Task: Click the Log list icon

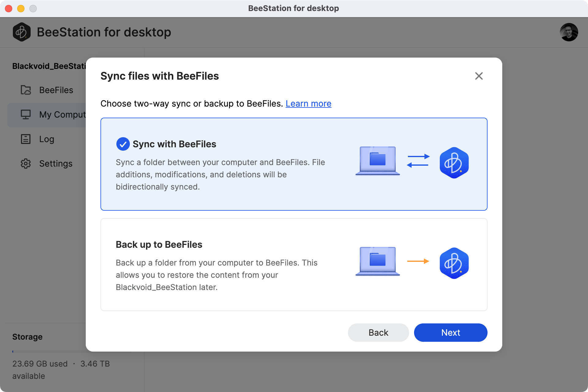Action: (x=26, y=139)
